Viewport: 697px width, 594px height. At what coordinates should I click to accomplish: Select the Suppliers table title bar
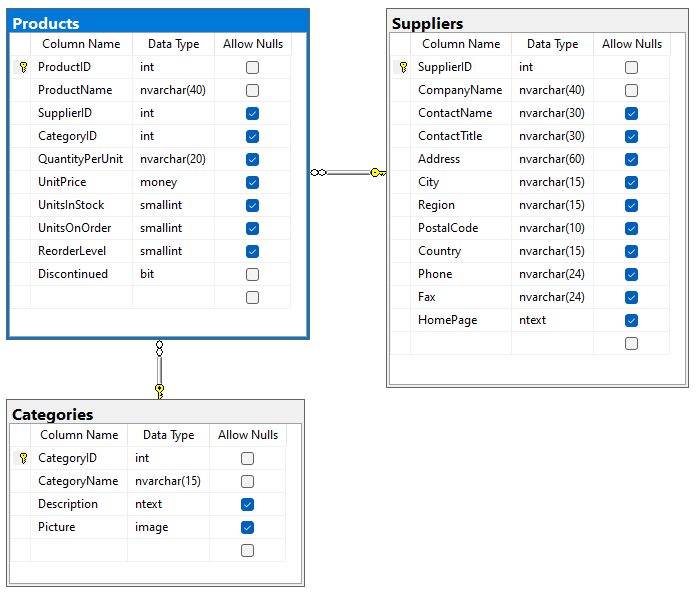(x=537, y=23)
